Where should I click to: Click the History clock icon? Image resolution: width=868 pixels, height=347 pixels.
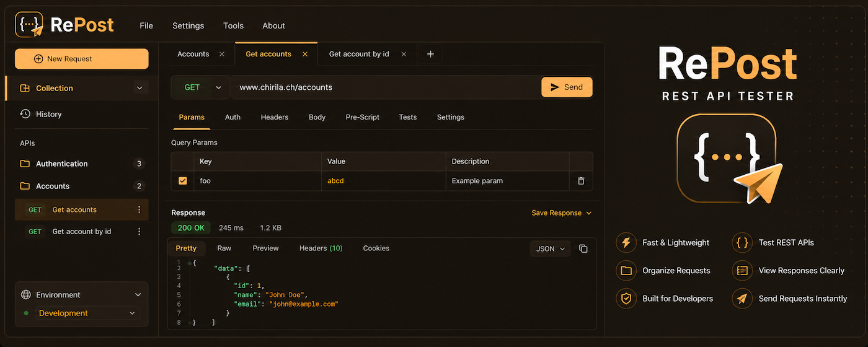tap(25, 114)
